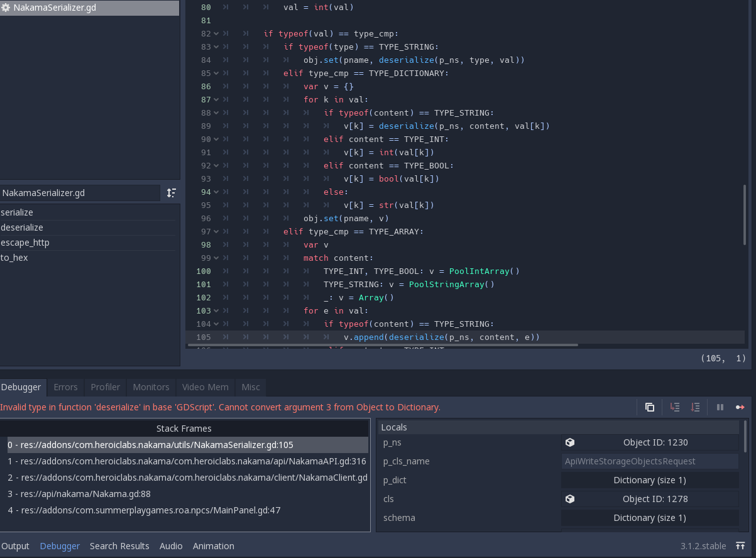Viewport: 756px width, 558px height.
Task: Fold the elif block at line 90
Action: [216, 139]
